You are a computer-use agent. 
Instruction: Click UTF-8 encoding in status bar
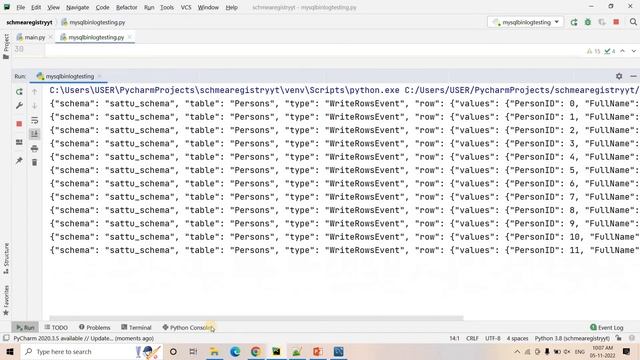(493, 338)
